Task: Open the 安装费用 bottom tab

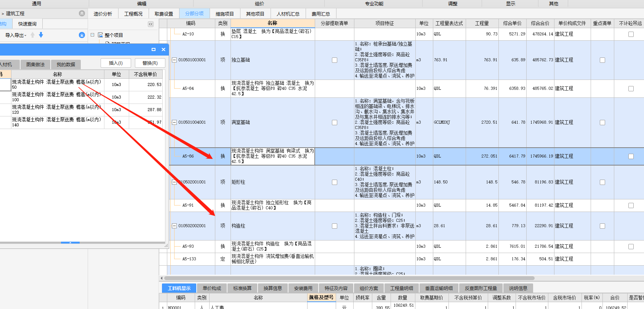Action: pos(303,288)
